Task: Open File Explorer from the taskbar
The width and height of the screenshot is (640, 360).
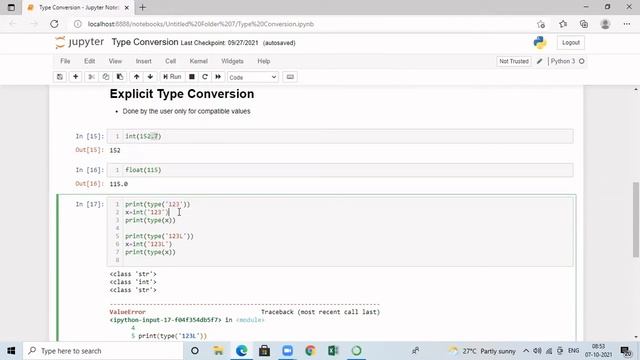Action: [x=218, y=351]
